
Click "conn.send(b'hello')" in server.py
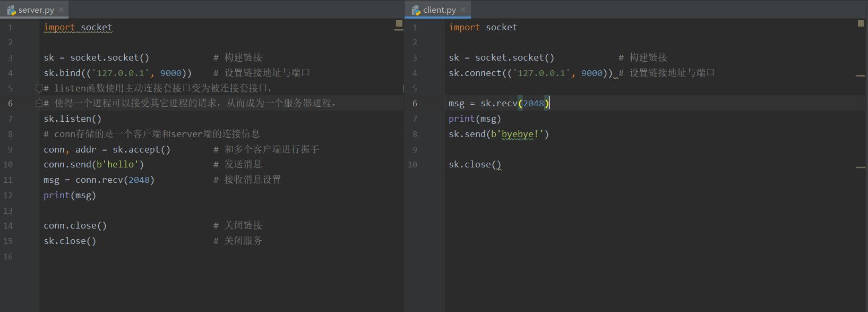pyautogui.click(x=94, y=164)
